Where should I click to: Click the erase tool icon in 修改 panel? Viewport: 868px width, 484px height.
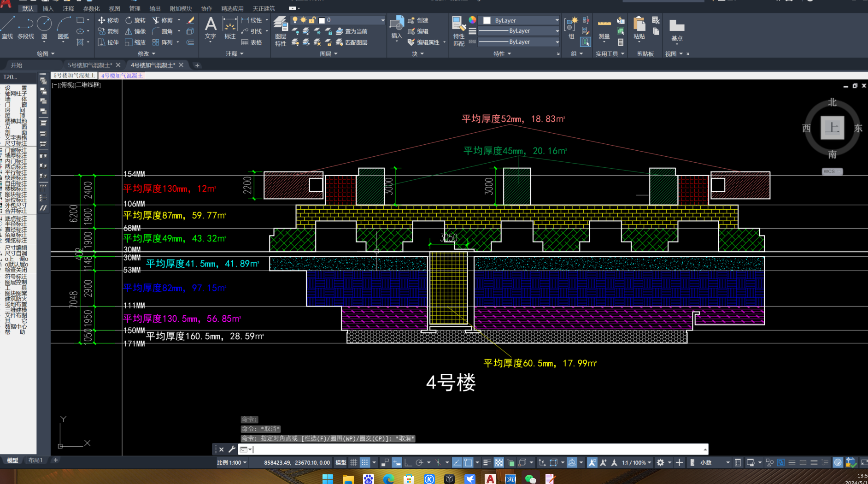[190, 20]
